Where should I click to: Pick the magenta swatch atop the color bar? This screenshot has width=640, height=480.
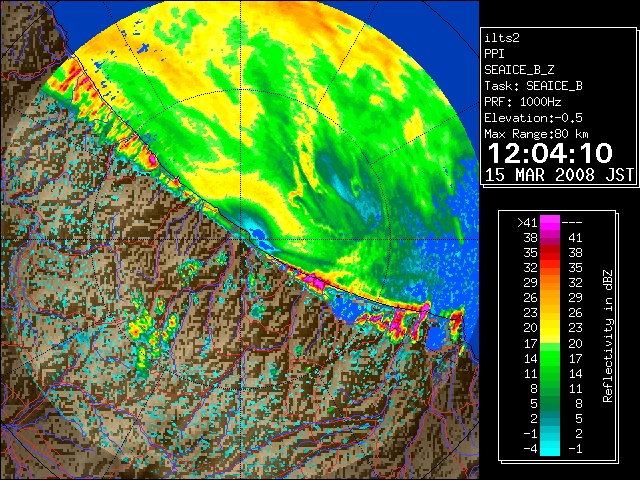[550, 222]
